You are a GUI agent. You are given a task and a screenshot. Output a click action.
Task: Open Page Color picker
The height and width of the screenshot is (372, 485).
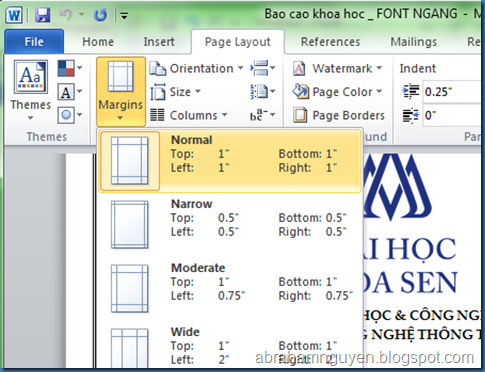(337, 92)
